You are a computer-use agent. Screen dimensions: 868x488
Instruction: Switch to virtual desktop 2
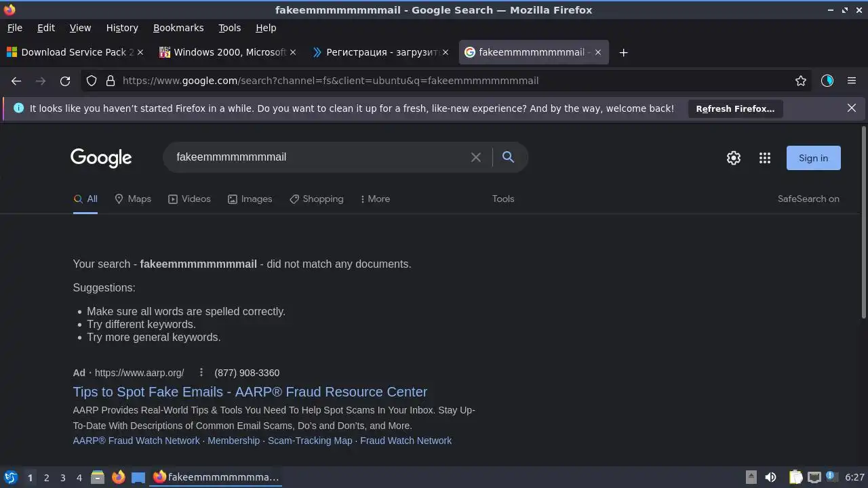click(x=46, y=478)
